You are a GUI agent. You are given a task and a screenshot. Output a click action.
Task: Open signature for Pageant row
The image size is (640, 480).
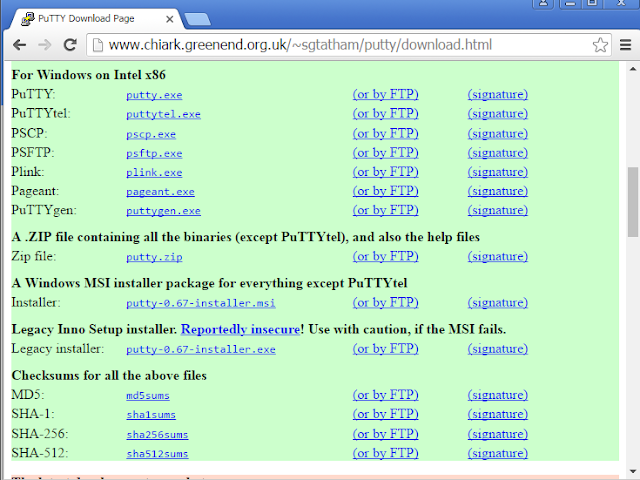point(498,191)
